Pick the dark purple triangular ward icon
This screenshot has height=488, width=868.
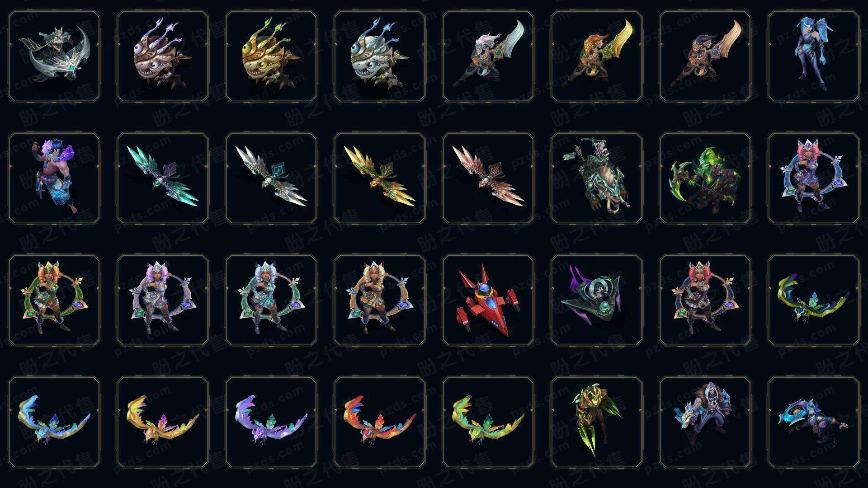click(597, 300)
